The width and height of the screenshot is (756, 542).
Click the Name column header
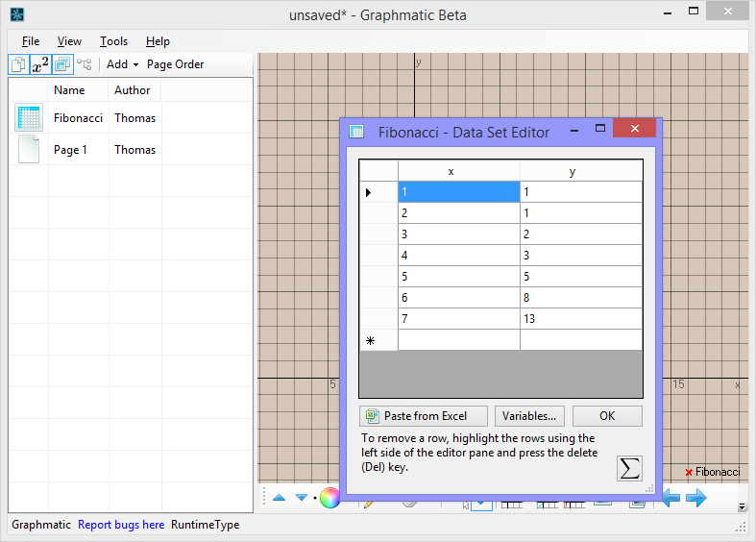(78, 90)
